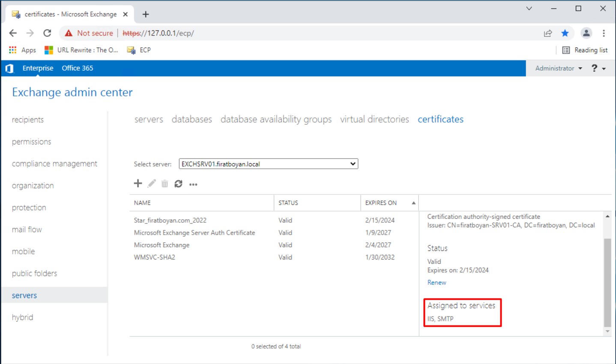Open Chrome three-dot menu
This screenshot has height=364, width=616.
tap(604, 33)
